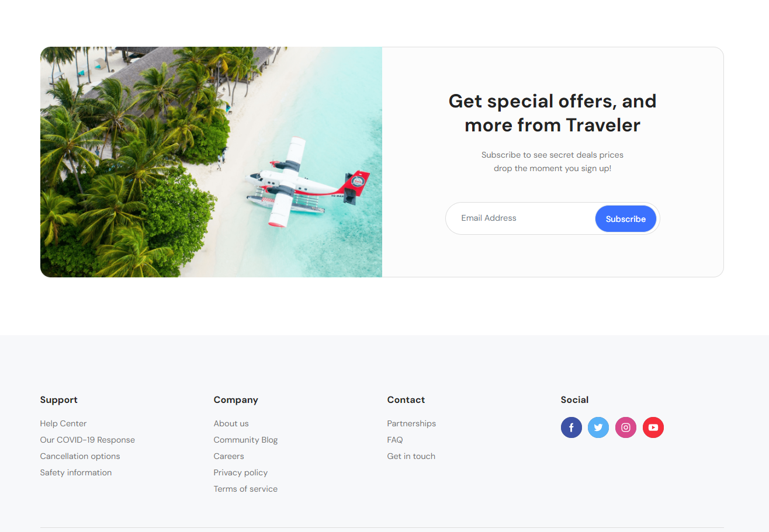This screenshot has width=769, height=532.
Task: Open the FAQ link
Action: pyautogui.click(x=394, y=440)
